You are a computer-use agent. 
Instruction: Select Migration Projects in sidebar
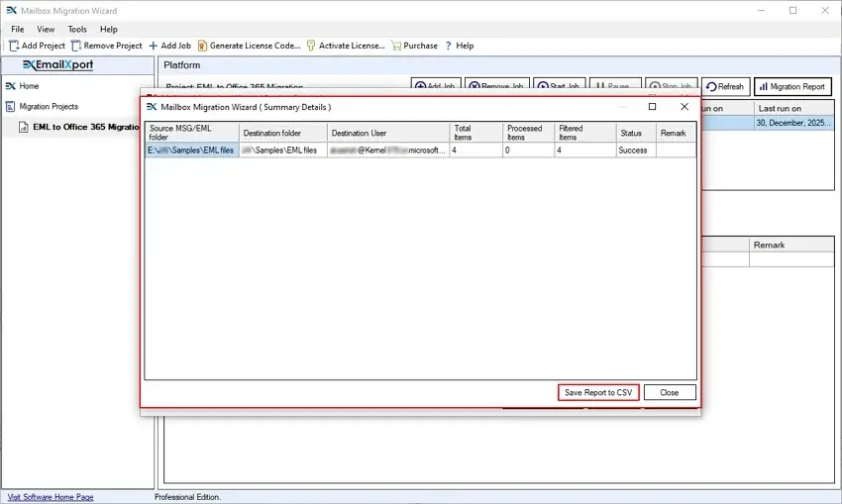49,106
